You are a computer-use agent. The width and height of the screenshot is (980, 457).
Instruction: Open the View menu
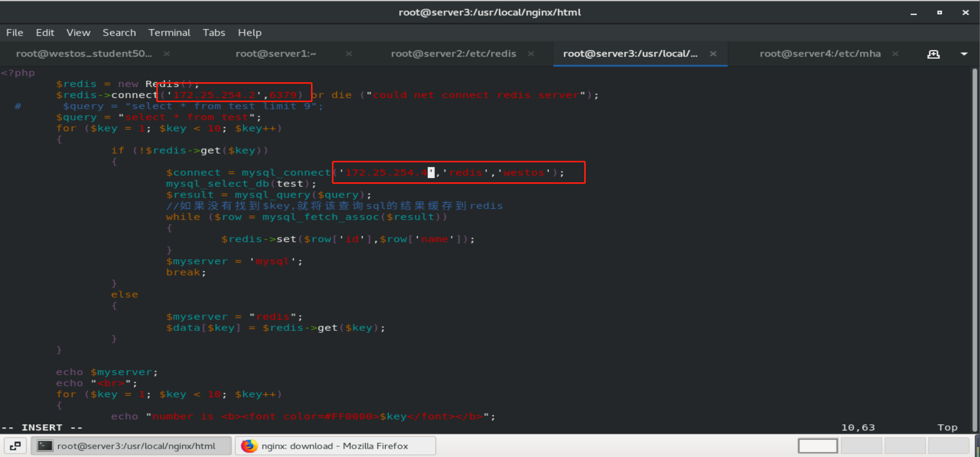pyautogui.click(x=78, y=33)
